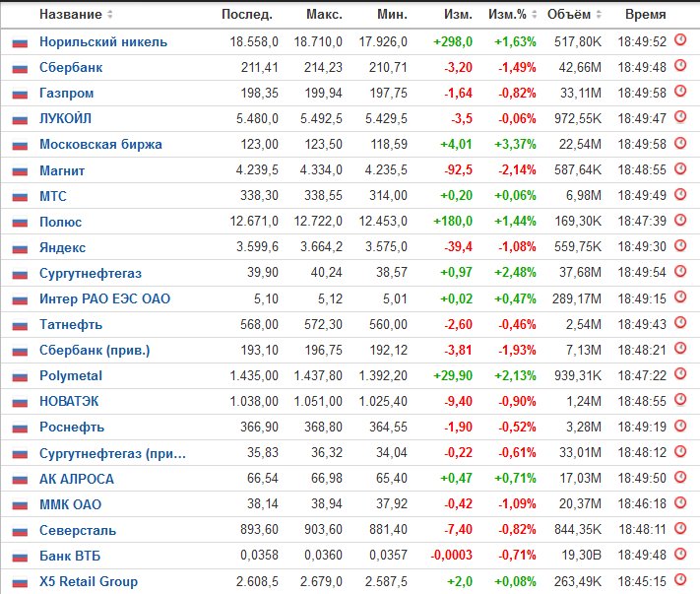Click the Послед. column header
Viewport: 700px width, 594px height.
pyautogui.click(x=247, y=15)
